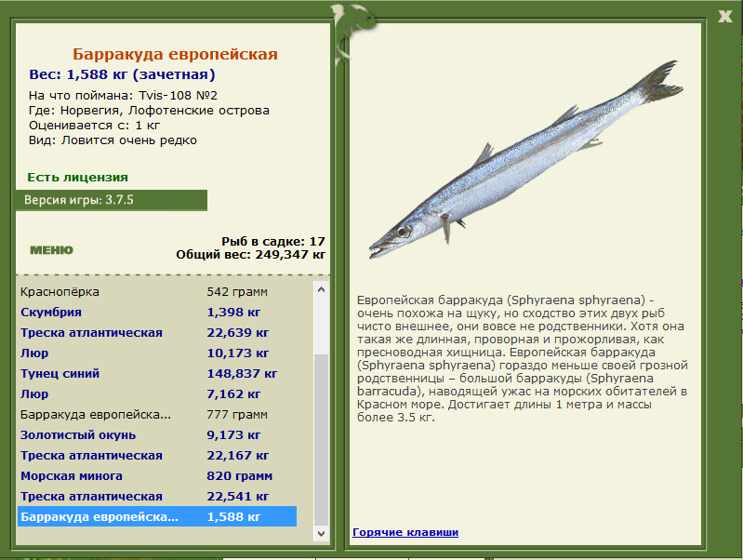Image resolution: width=743 pixels, height=560 pixels.
Task: Click the Оценивается с: 1 кг line
Action: coord(94,126)
